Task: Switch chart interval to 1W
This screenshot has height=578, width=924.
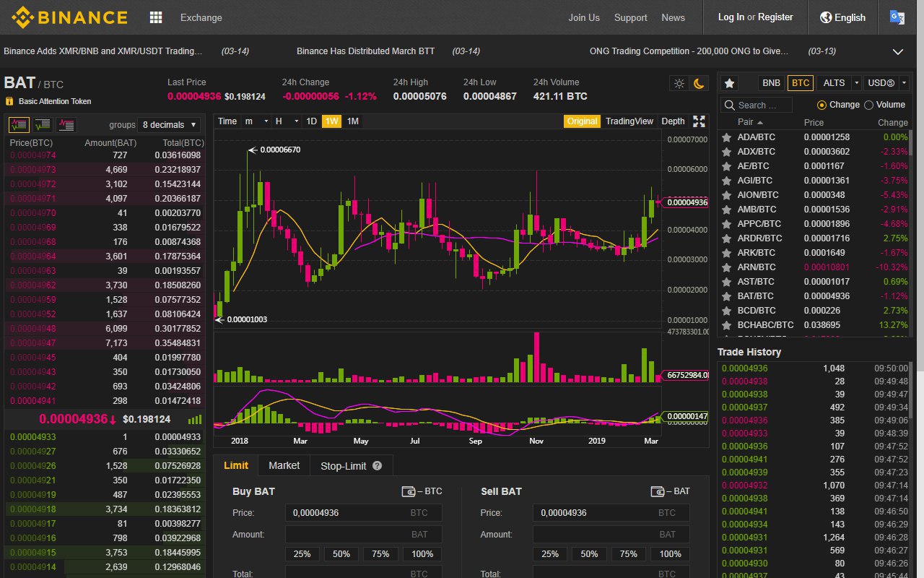Action: tap(332, 121)
